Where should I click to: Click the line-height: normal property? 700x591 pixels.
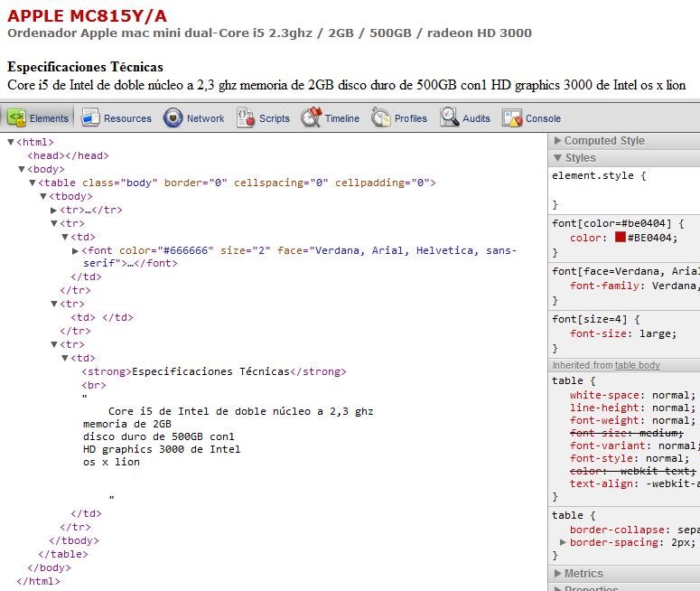[x=632, y=408]
